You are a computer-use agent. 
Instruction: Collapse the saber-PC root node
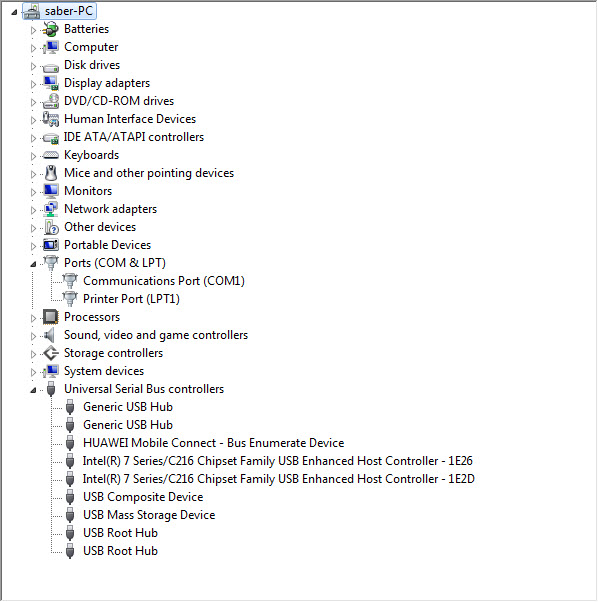[x=14, y=12]
